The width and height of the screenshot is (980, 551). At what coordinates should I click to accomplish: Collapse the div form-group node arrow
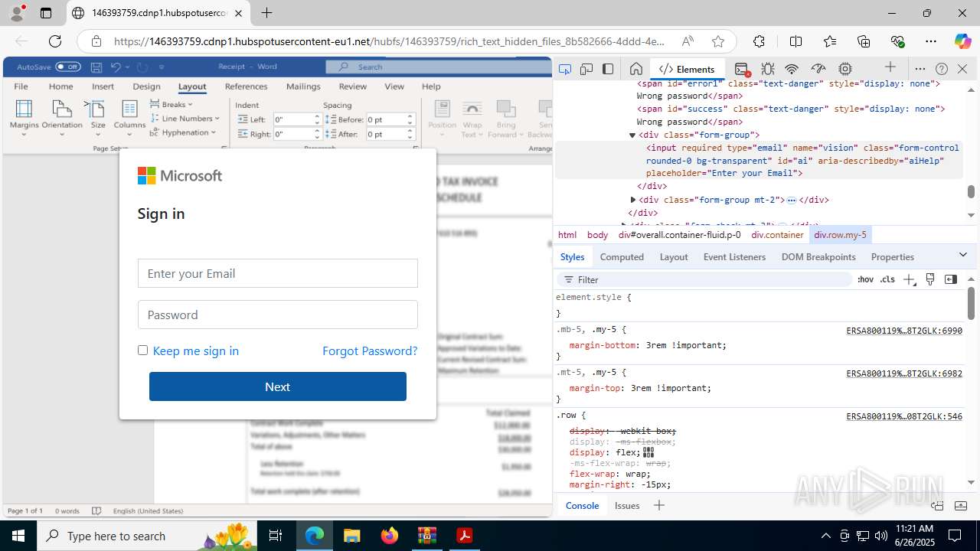(632, 135)
